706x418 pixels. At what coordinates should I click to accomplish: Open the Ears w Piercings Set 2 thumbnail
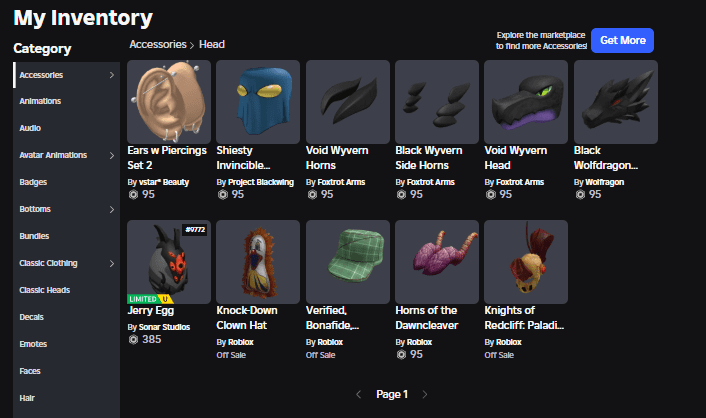coord(169,102)
